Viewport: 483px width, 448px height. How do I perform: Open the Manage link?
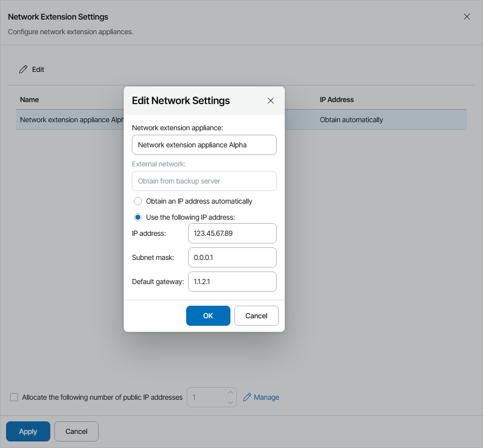click(267, 397)
